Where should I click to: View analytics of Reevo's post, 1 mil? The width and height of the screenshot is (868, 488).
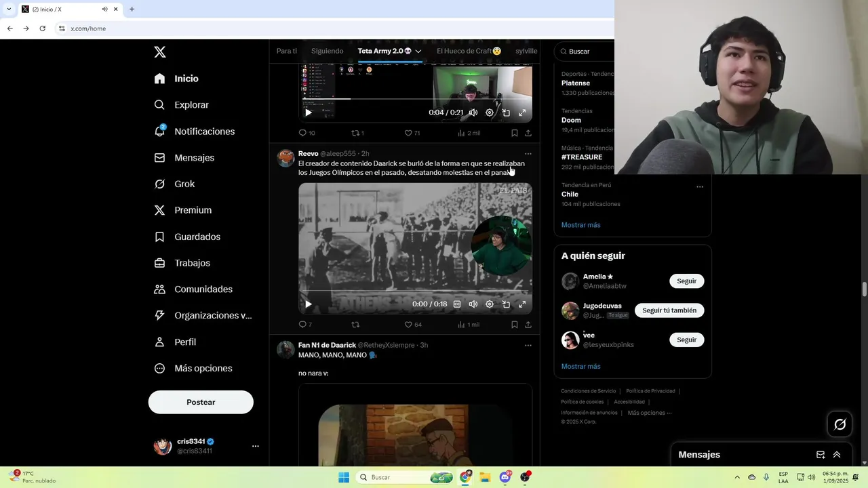pyautogui.click(x=469, y=325)
